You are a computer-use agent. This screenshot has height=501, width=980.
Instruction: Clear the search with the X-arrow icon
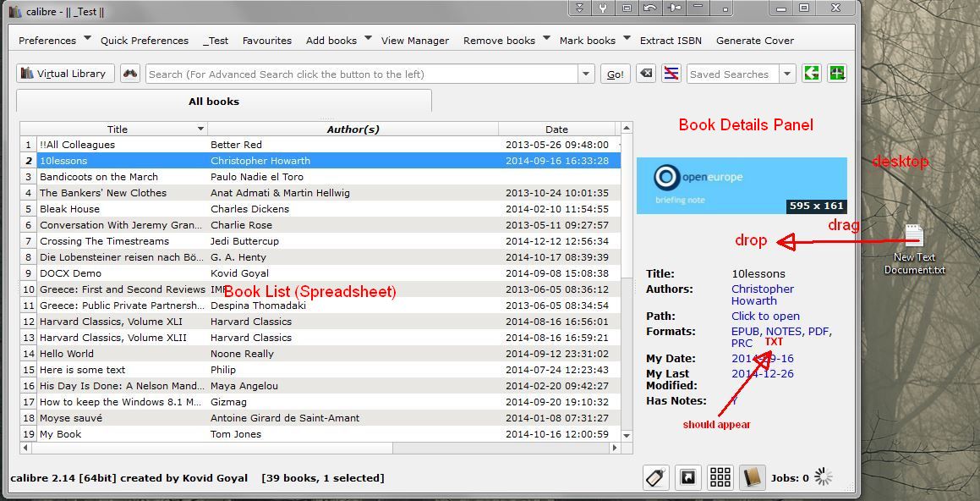tap(646, 73)
